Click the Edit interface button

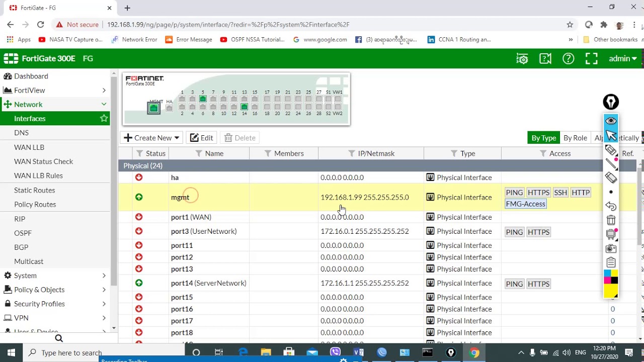coord(201,138)
